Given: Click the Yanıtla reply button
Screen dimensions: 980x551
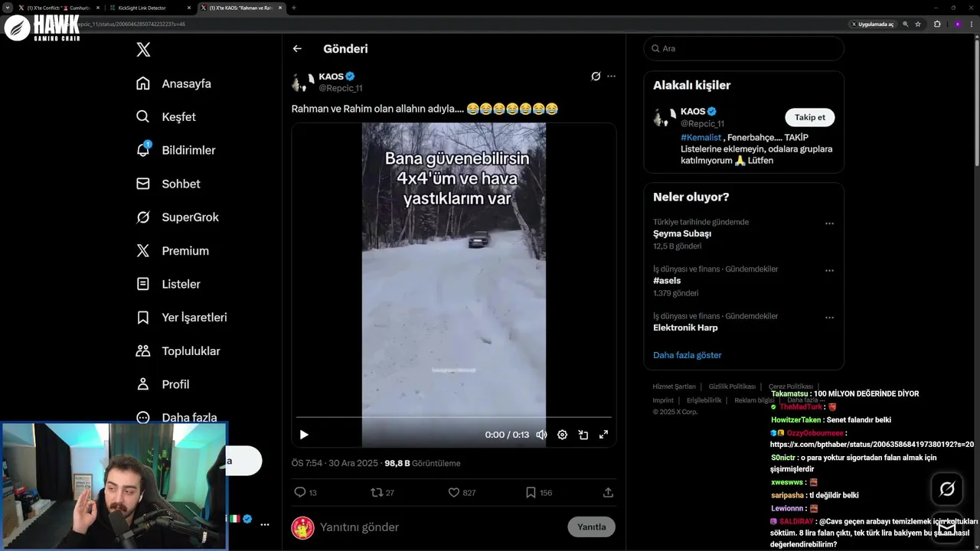Looking at the screenshot, I should click(591, 527).
